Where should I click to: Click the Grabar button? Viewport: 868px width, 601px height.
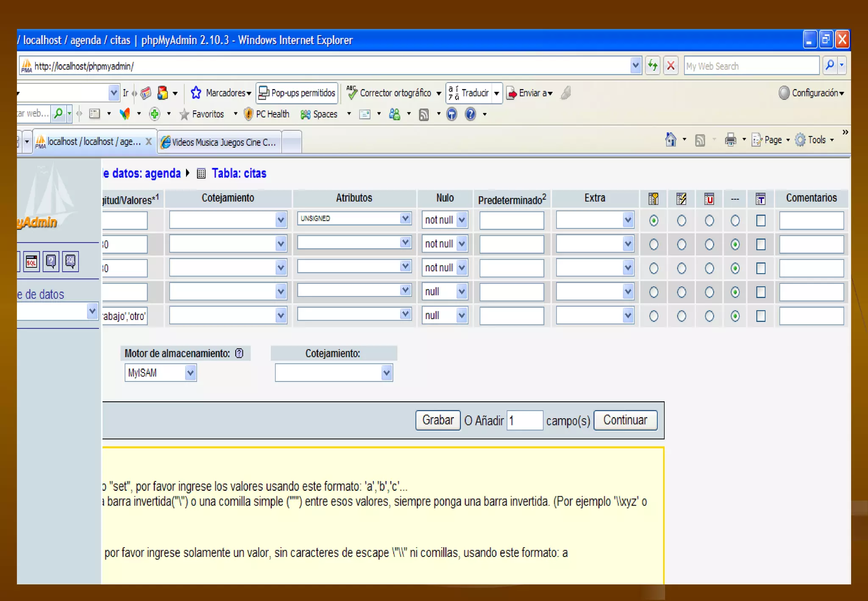click(x=438, y=420)
